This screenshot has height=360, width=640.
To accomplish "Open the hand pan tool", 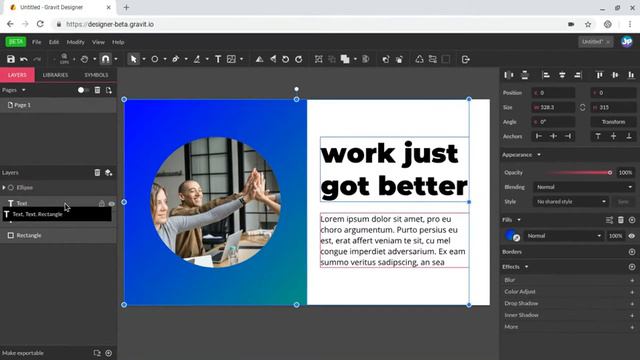I will (x=84, y=59).
